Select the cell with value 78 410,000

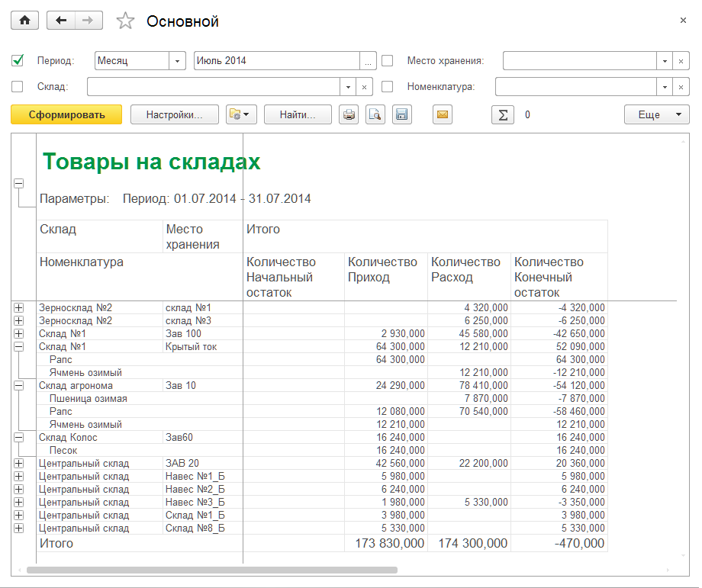click(469, 386)
